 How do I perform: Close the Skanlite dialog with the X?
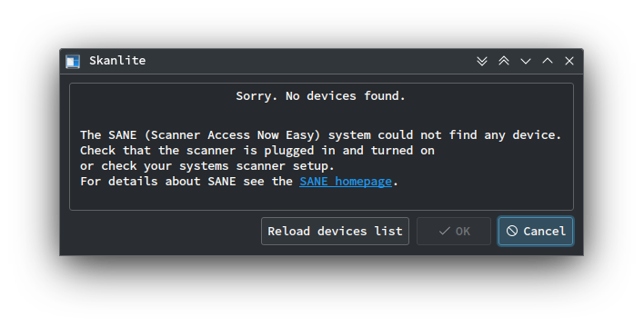coord(569,61)
